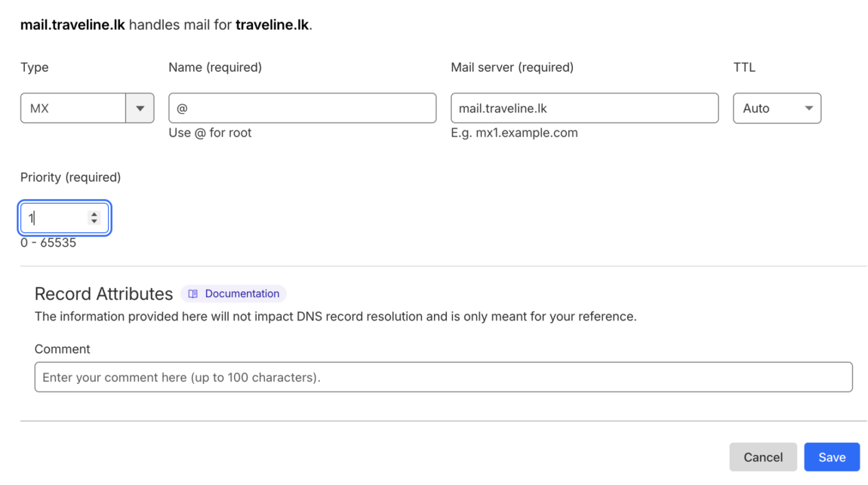Focus the Comment text box
868x485 pixels.
443,377
